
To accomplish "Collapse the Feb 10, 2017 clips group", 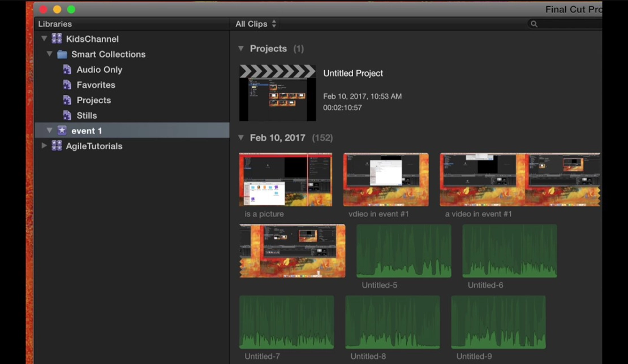I will click(241, 137).
